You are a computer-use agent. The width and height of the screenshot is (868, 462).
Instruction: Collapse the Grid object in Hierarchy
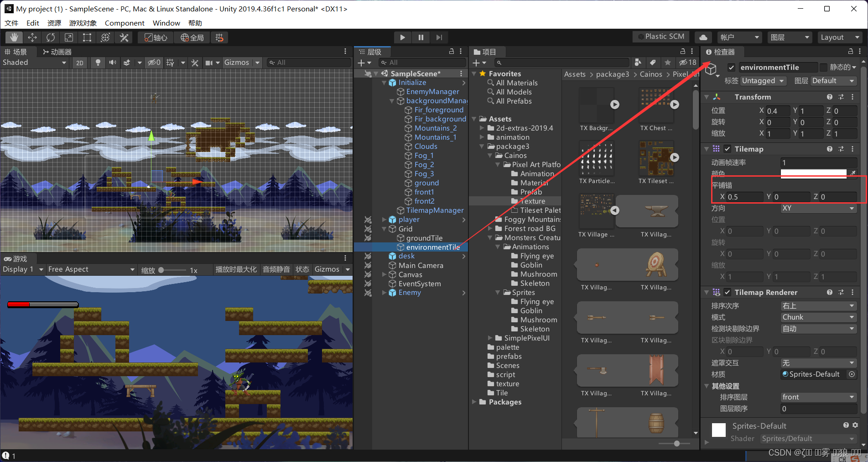point(384,229)
